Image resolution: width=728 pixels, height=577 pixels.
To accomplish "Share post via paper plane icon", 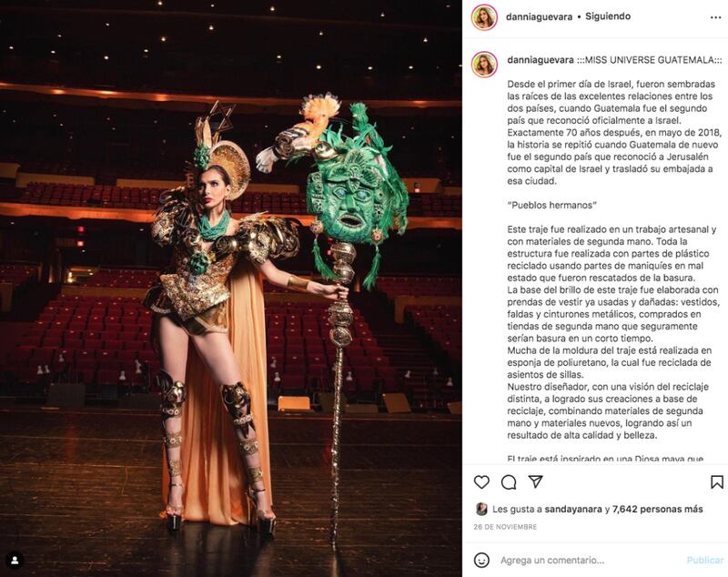I will click(x=536, y=481).
